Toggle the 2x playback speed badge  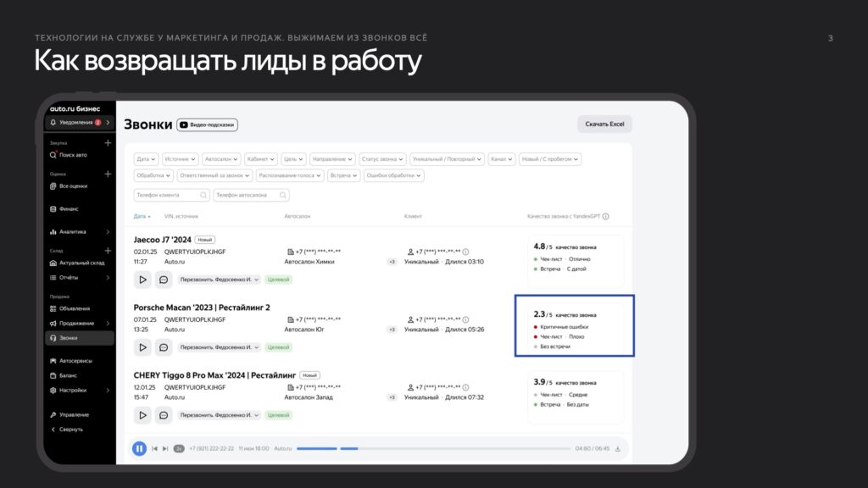tap(179, 448)
